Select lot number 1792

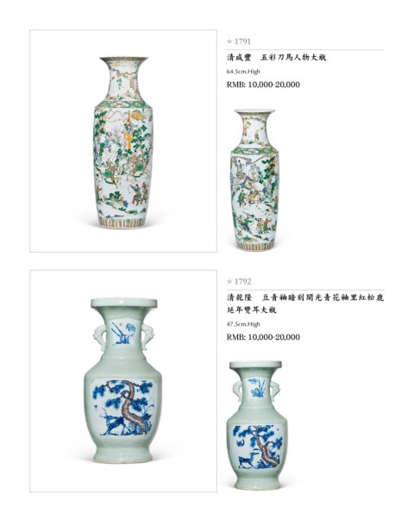pyautogui.click(x=242, y=282)
